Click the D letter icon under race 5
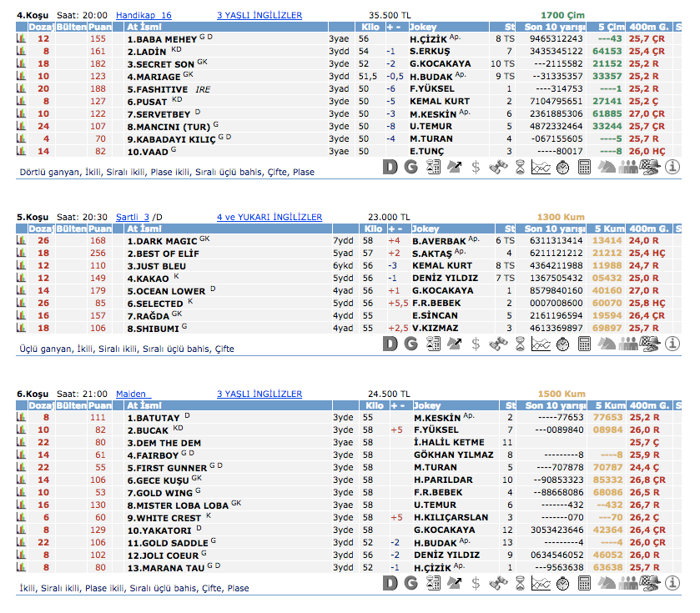The height and width of the screenshot is (613, 700). pyautogui.click(x=390, y=343)
